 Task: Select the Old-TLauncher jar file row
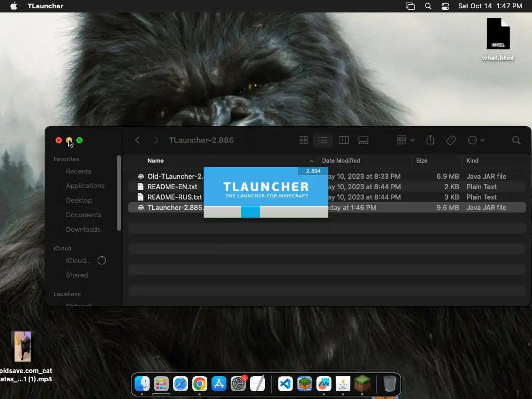(x=327, y=176)
